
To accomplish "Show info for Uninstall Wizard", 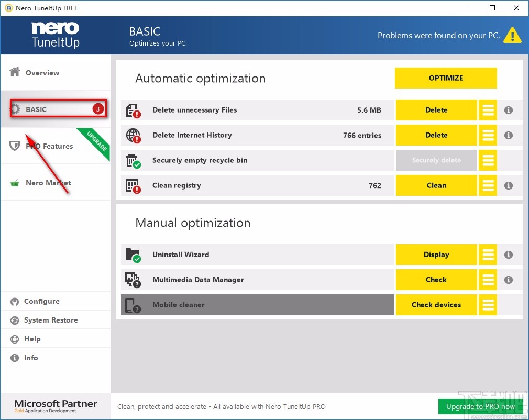I will click(x=509, y=255).
